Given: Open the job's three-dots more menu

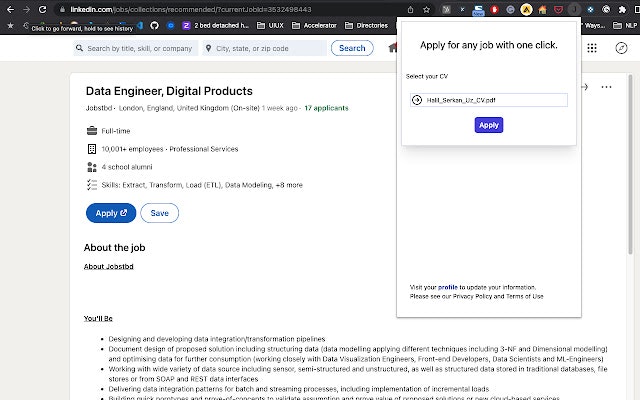Looking at the screenshot, I should (607, 87).
